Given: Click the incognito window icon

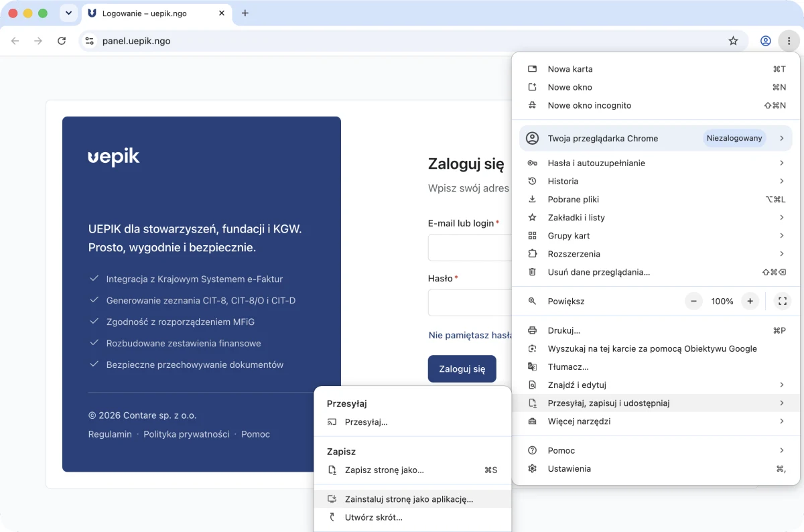Looking at the screenshot, I should click(x=533, y=105).
